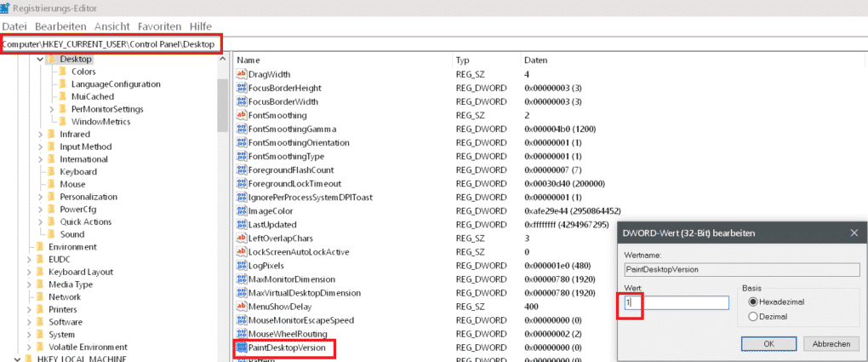Click the Colors folder icon
Viewport: 868px width, 362px height.
(62, 72)
